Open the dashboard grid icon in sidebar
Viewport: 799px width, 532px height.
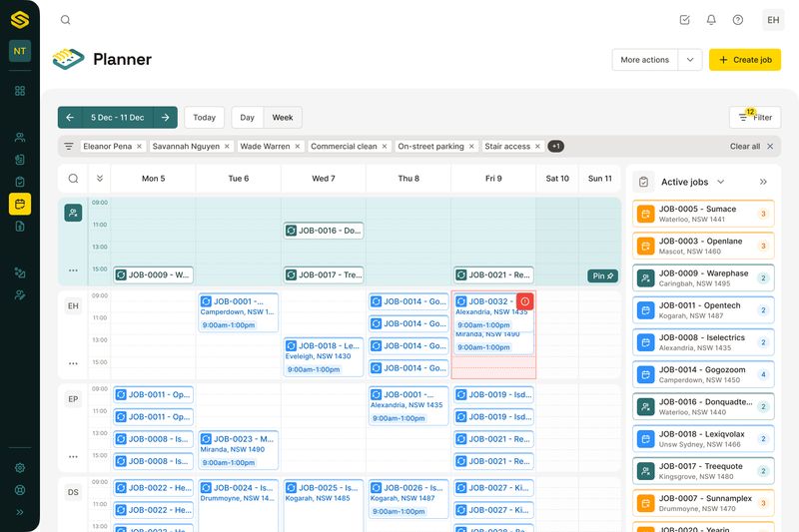click(20, 91)
